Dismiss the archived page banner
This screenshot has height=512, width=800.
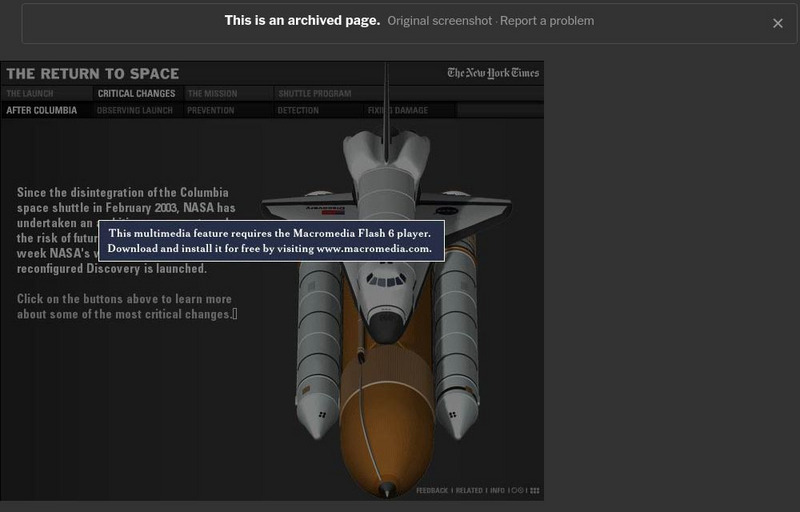[778, 23]
